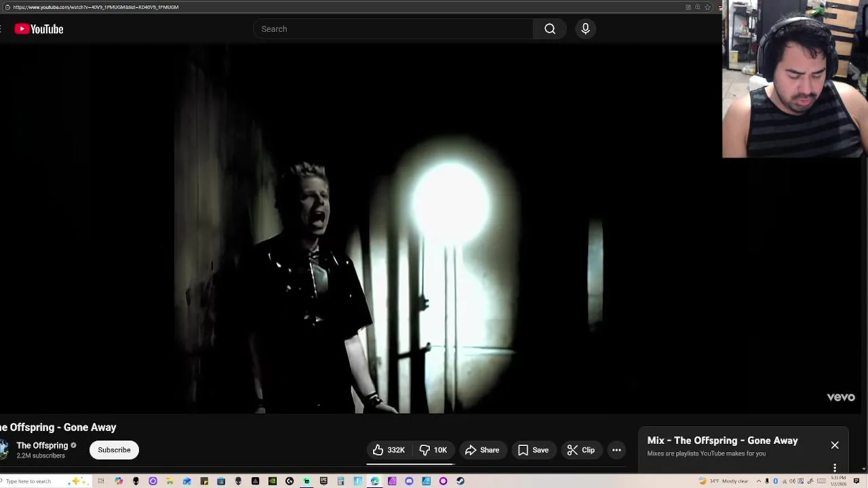Open Microsoft Store on taskbar
868x488 pixels.
[x=221, y=481]
